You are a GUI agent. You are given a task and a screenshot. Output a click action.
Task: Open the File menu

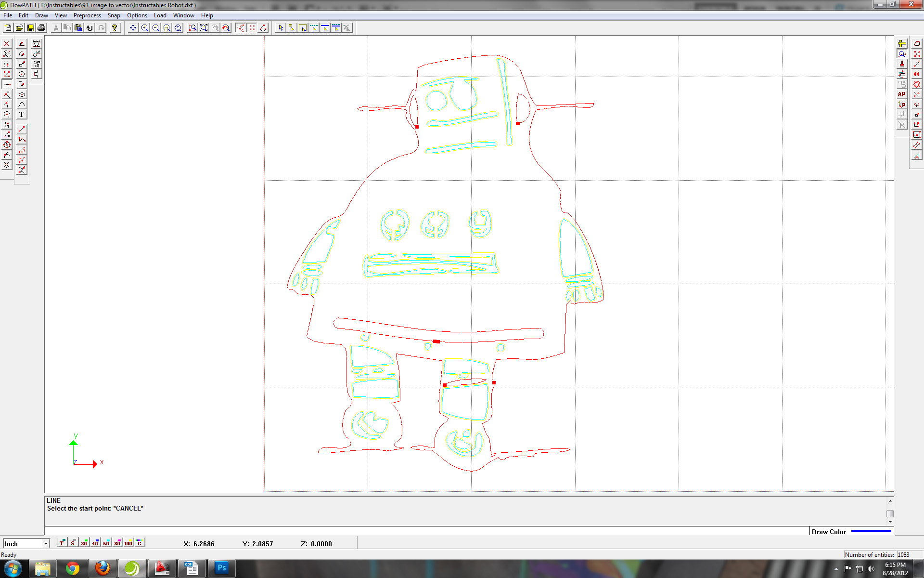click(8, 15)
